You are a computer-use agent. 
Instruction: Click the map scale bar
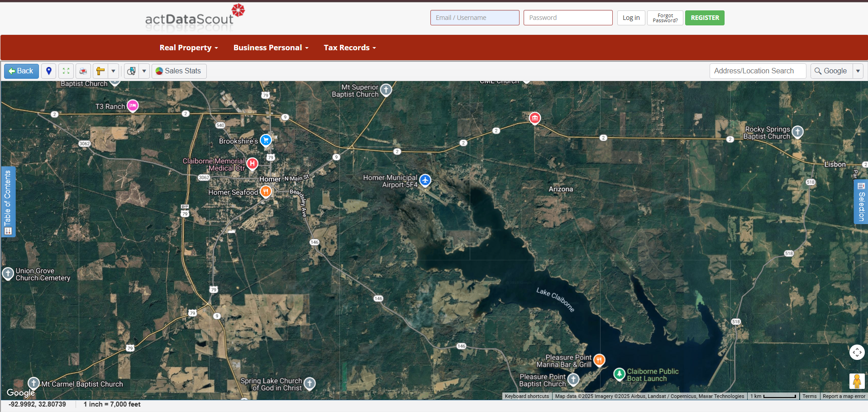click(773, 396)
